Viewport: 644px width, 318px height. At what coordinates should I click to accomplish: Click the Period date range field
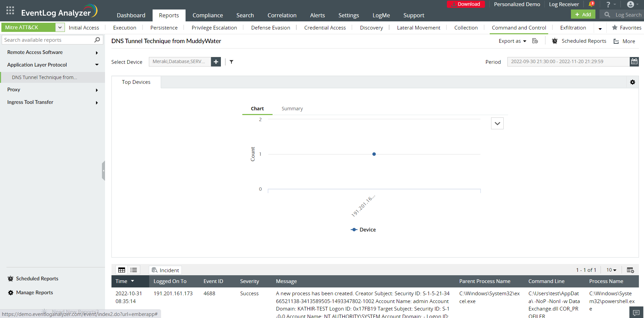pyautogui.click(x=568, y=61)
